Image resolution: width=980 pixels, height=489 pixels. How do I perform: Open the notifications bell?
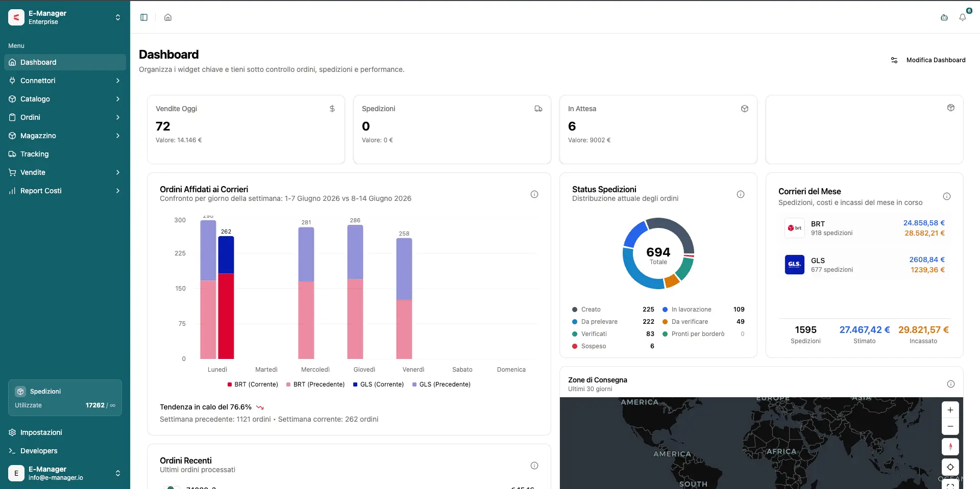coord(963,17)
